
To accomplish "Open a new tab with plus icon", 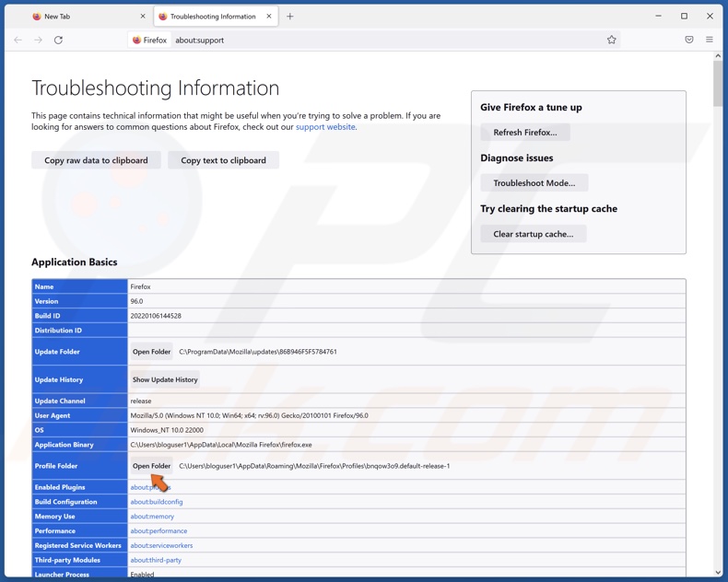I will point(289,17).
